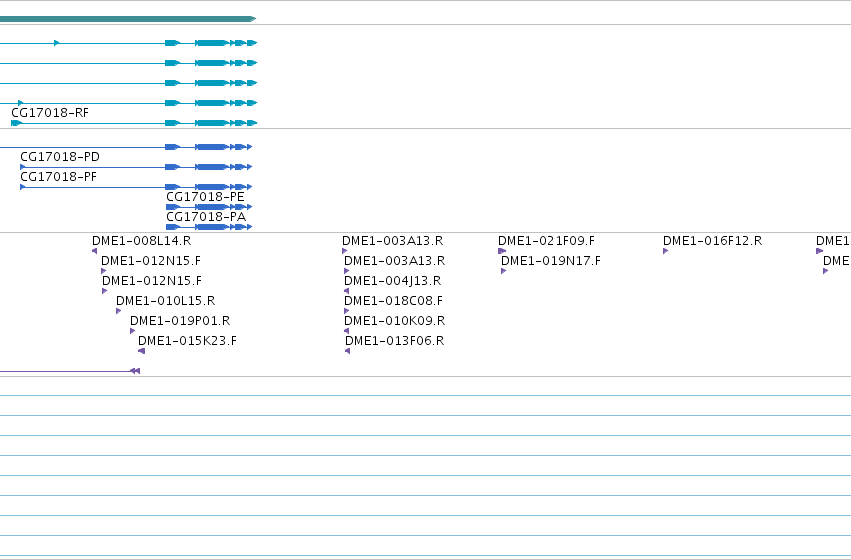Select the DME1-019N17.F feature label
Image resolution: width=851 pixels, height=560 pixels.
point(551,261)
